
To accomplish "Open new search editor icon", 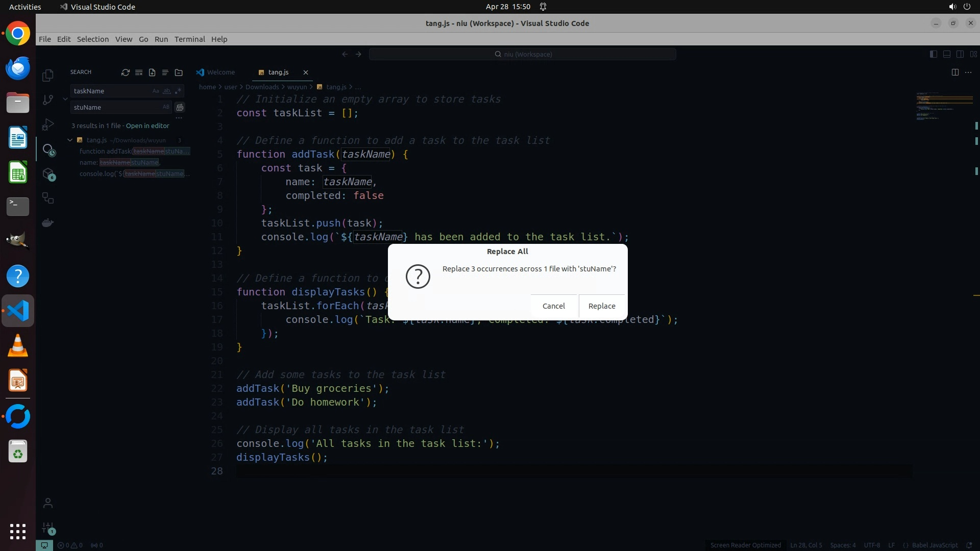I will point(152,72).
